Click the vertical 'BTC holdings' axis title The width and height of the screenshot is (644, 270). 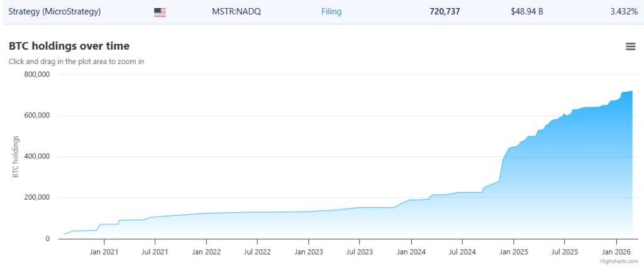(x=15, y=156)
